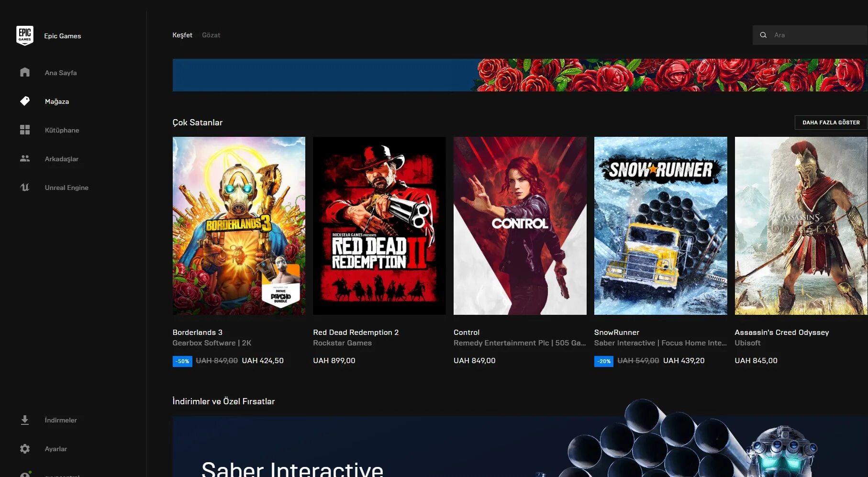Click the Epic Games logo icon
868x477 pixels.
click(25, 36)
